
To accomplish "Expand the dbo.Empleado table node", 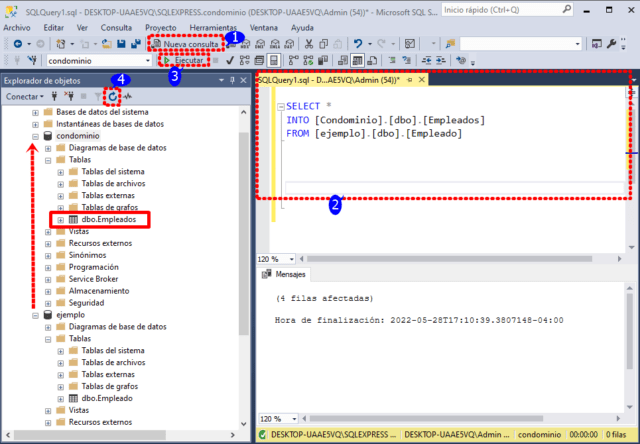I will coord(60,398).
